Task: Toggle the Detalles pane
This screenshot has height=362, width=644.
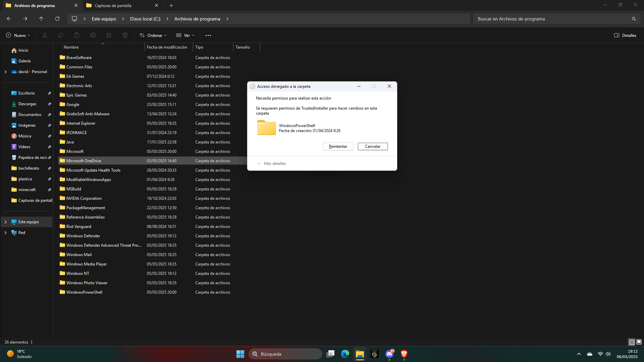Action: (625, 35)
